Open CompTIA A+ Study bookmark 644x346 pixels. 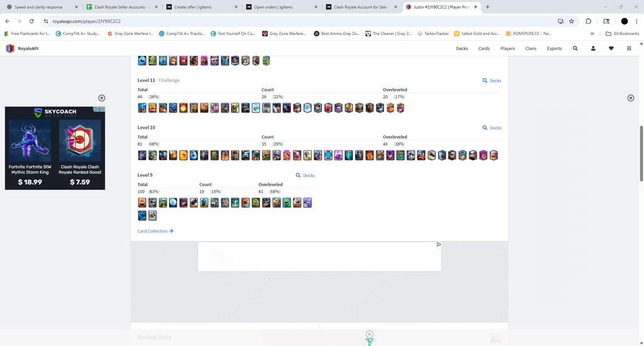pos(78,34)
